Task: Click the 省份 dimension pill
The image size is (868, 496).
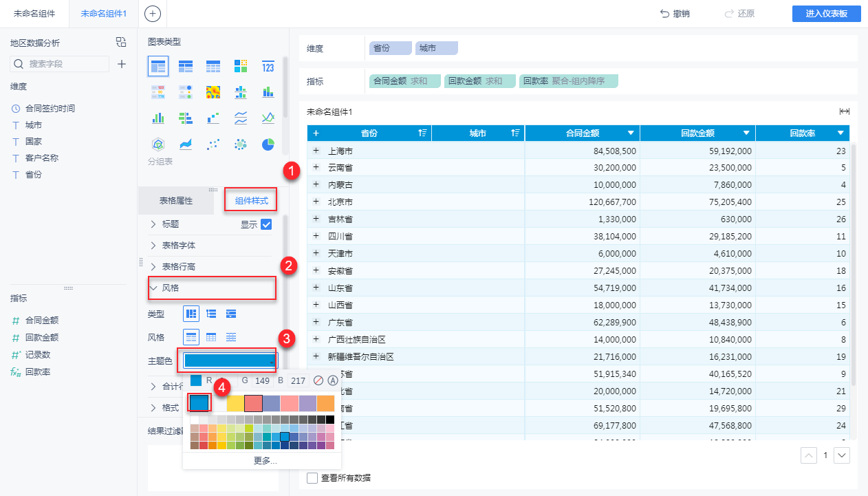Action: click(x=391, y=48)
